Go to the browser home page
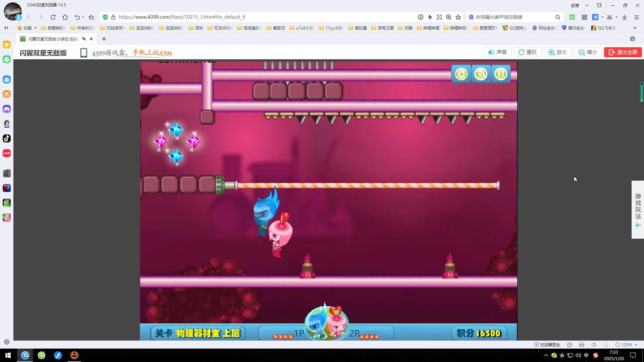The height and width of the screenshot is (362, 644). click(65, 17)
